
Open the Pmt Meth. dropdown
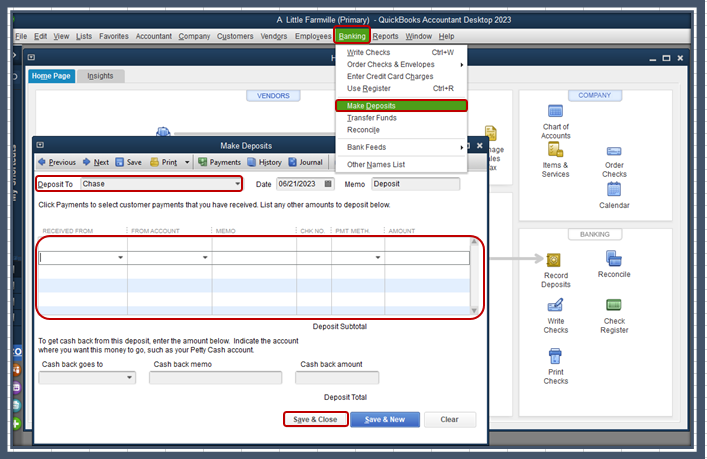tap(378, 257)
